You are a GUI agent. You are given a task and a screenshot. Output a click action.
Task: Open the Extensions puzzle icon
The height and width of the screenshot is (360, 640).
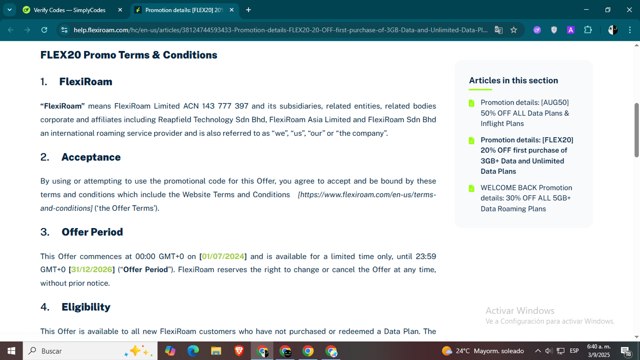pos(588,30)
